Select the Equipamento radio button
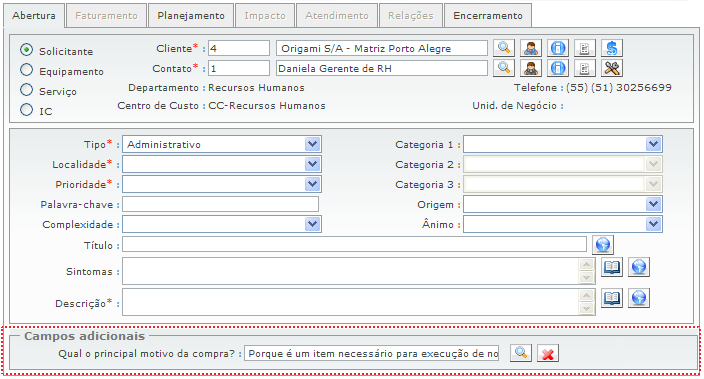The width and height of the screenshot is (704, 379). (x=26, y=70)
